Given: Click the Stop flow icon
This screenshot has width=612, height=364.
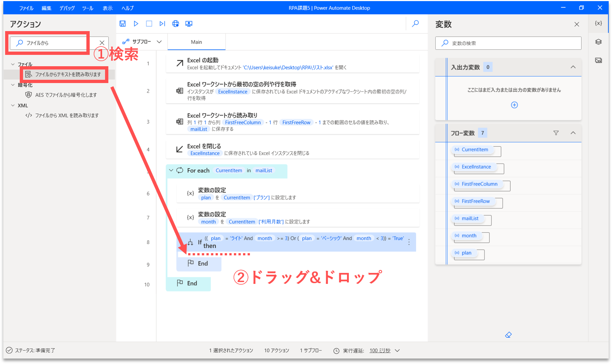Looking at the screenshot, I should (149, 24).
